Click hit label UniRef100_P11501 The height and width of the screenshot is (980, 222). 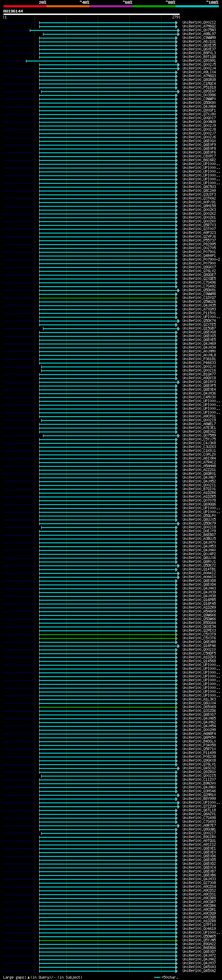199,313
